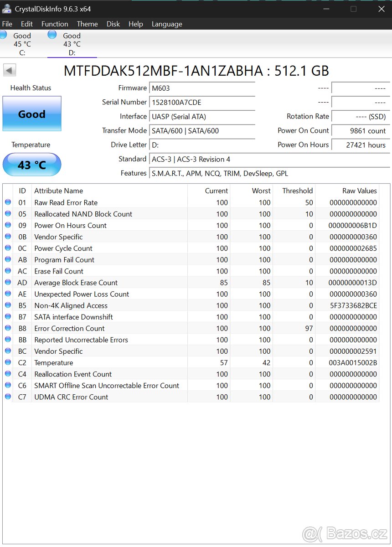Click the Serial Number field

click(202, 102)
